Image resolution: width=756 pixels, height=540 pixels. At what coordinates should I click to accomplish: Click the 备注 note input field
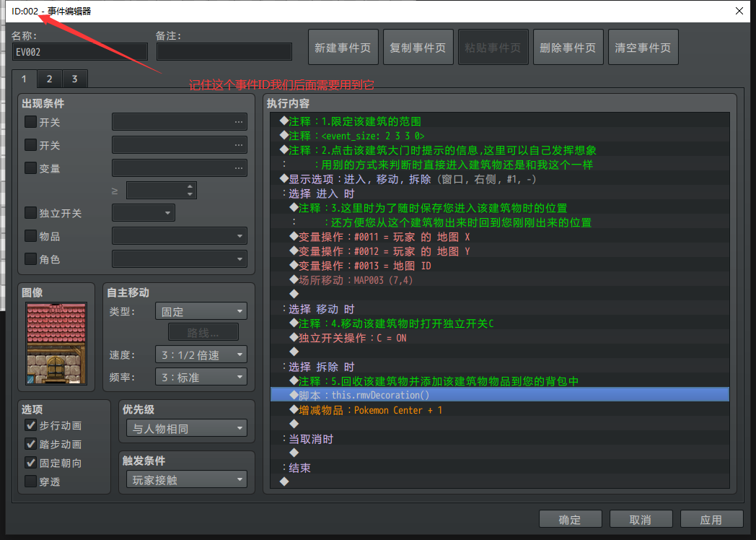tap(224, 52)
